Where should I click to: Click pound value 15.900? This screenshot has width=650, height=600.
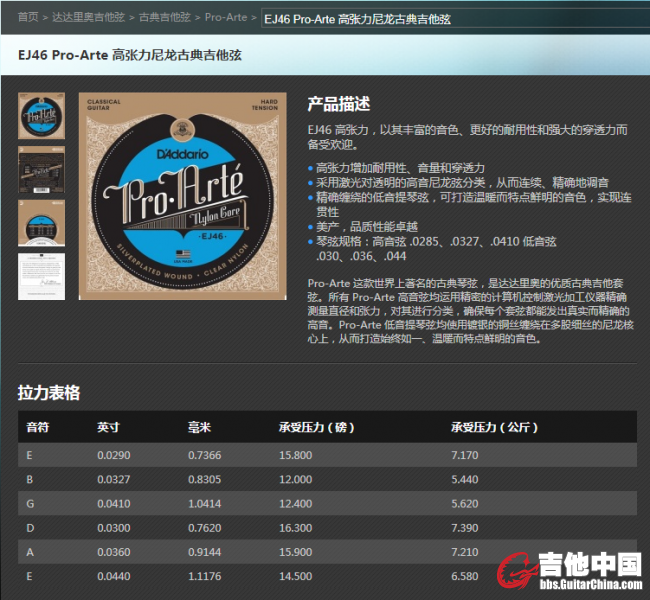click(296, 552)
